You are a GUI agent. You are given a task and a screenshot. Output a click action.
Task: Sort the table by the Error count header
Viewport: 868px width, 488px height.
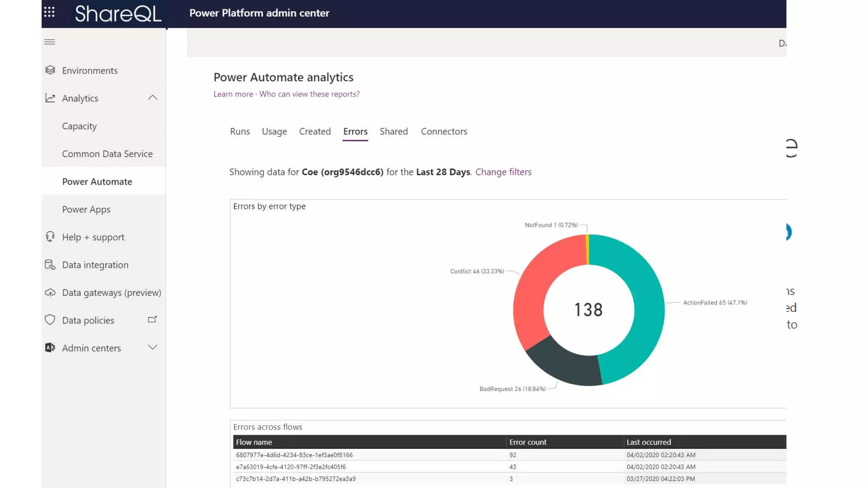tap(528, 442)
